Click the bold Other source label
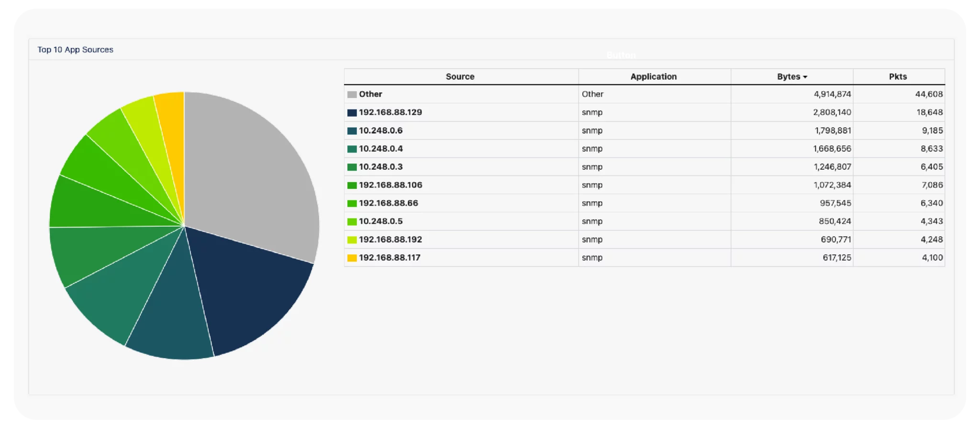The height and width of the screenshot is (426, 980). pos(370,94)
